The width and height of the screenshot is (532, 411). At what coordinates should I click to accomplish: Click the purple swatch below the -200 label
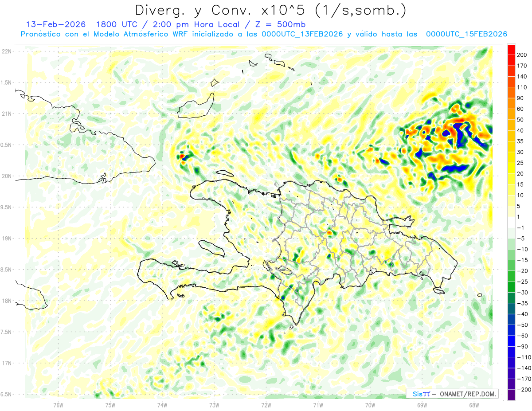[511, 395]
